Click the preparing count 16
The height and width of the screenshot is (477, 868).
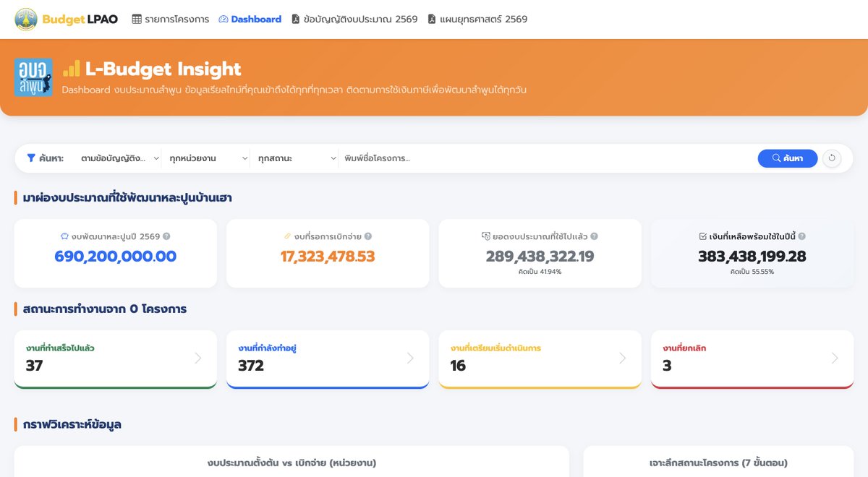pyautogui.click(x=458, y=366)
